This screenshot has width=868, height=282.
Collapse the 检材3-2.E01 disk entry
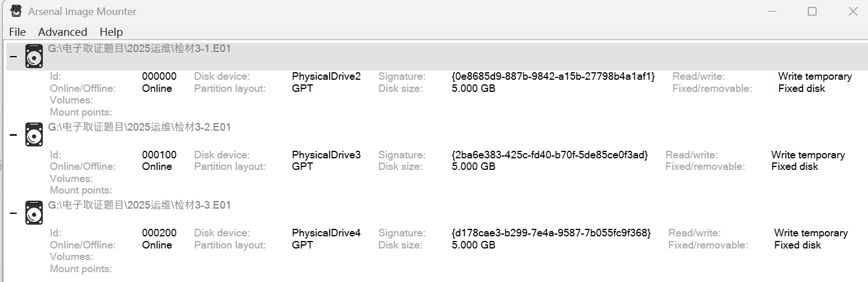[x=13, y=135]
